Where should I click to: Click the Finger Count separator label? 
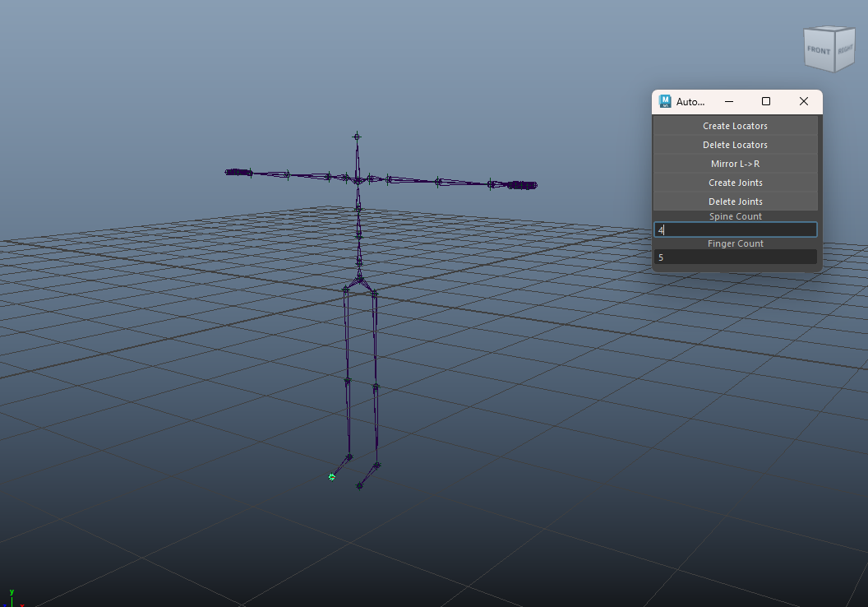click(x=735, y=243)
